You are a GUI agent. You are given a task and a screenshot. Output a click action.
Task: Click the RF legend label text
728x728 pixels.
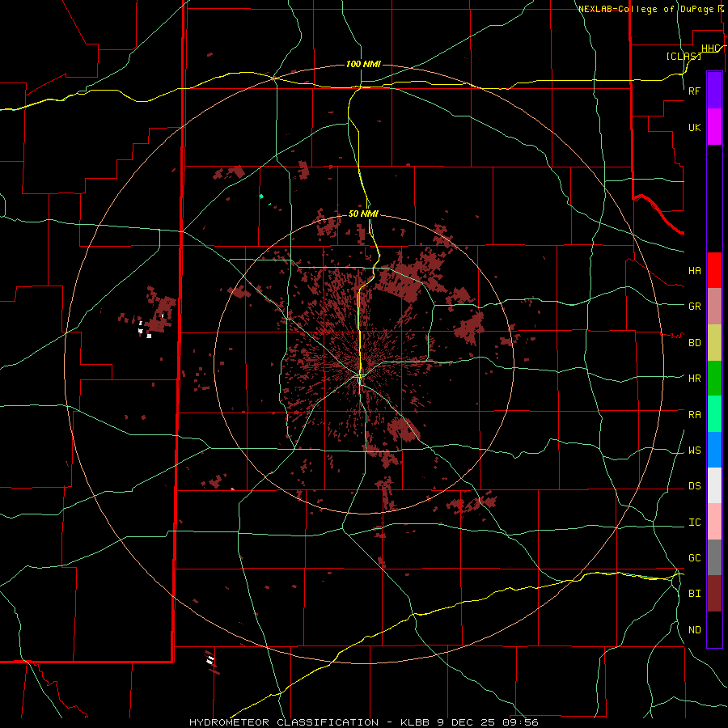pyautogui.click(x=694, y=91)
